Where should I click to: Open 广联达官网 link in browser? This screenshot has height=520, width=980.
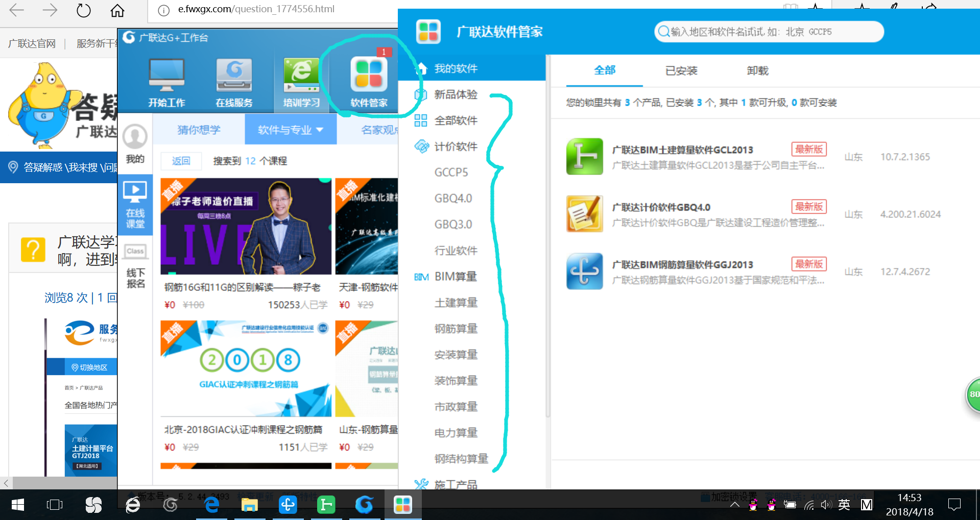tap(32, 43)
